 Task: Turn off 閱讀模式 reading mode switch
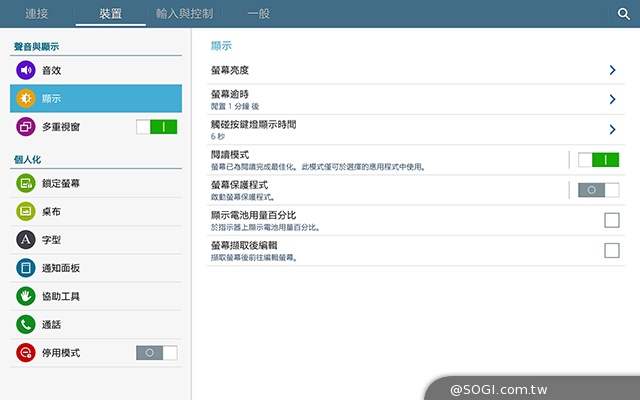(x=598, y=160)
